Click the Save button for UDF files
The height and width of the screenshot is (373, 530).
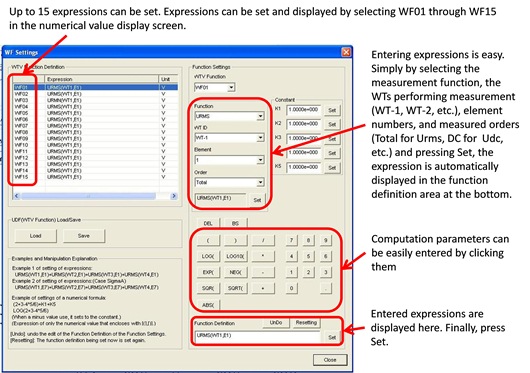pyautogui.click(x=84, y=236)
